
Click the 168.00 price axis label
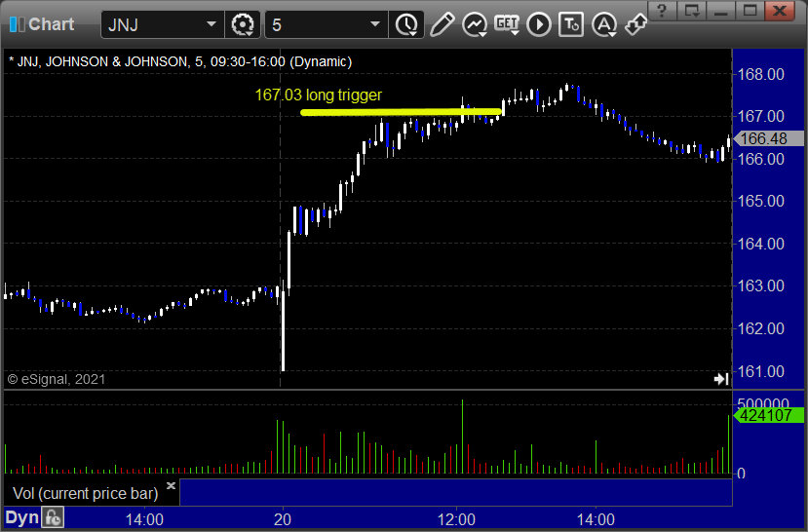pos(760,74)
